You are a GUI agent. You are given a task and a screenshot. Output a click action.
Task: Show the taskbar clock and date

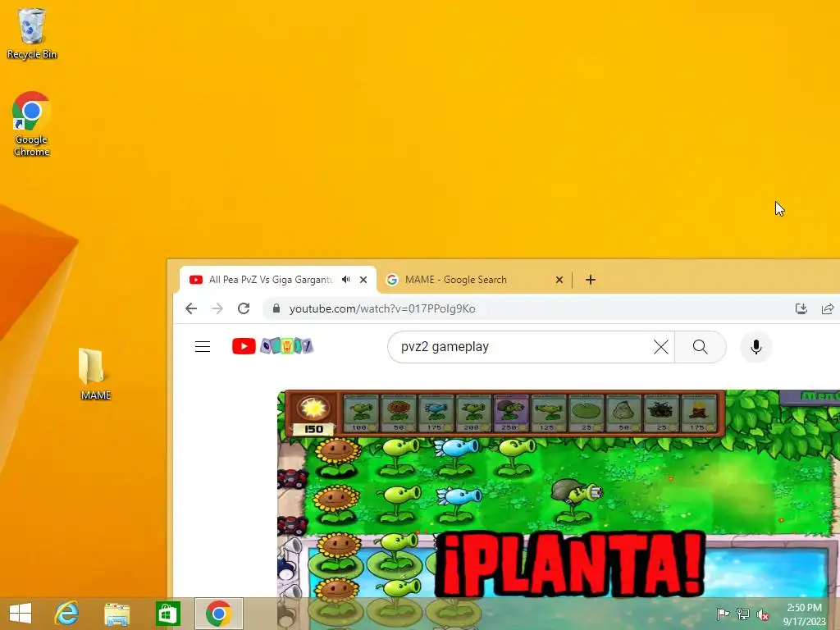pos(804,614)
